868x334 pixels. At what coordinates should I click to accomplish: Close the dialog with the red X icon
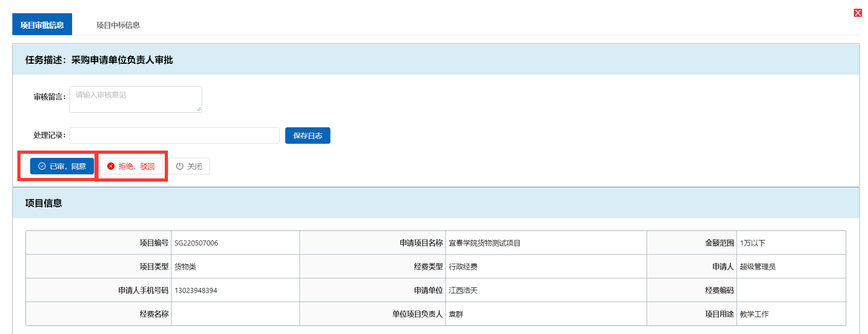pyautogui.click(x=858, y=13)
